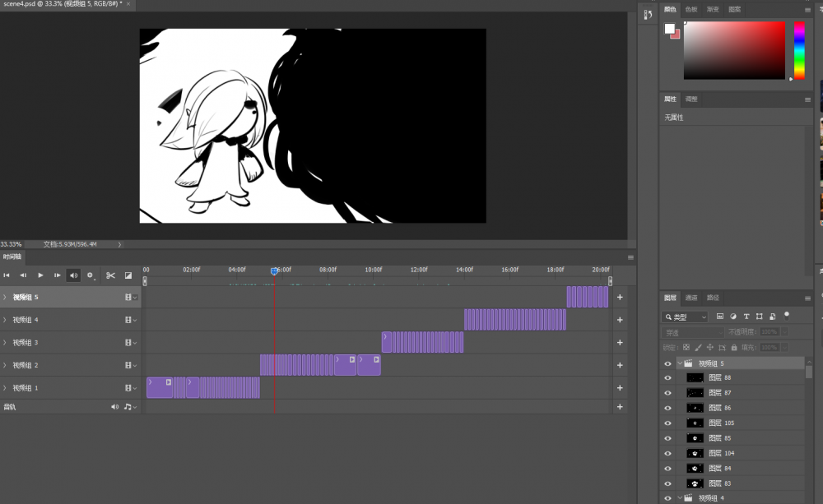Switch to the 通道 channels tab

click(x=691, y=298)
